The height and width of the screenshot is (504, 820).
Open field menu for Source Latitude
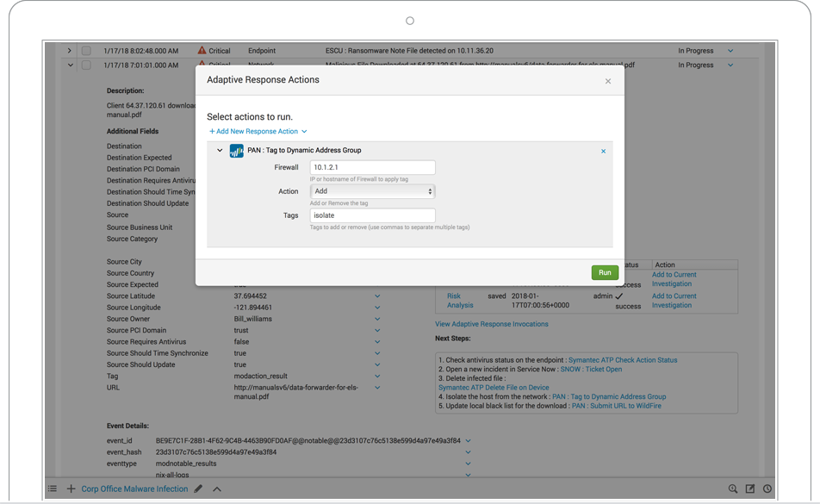(377, 296)
